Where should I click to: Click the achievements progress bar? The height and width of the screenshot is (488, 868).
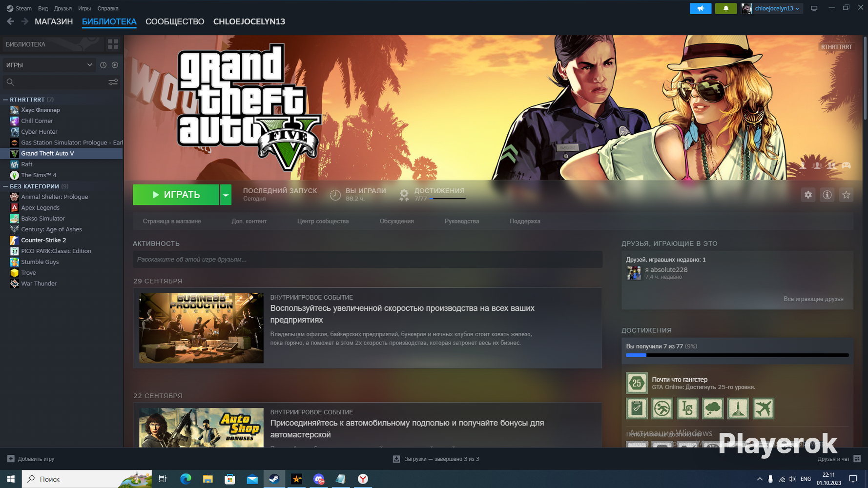737,355
